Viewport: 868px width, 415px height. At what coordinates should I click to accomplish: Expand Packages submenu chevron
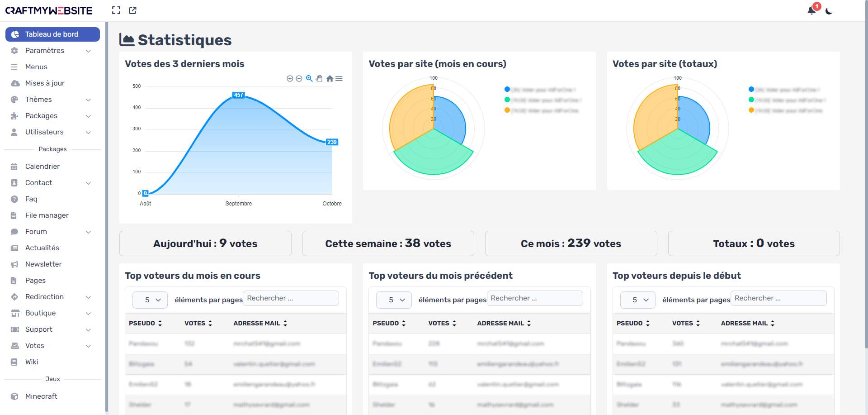click(x=89, y=116)
